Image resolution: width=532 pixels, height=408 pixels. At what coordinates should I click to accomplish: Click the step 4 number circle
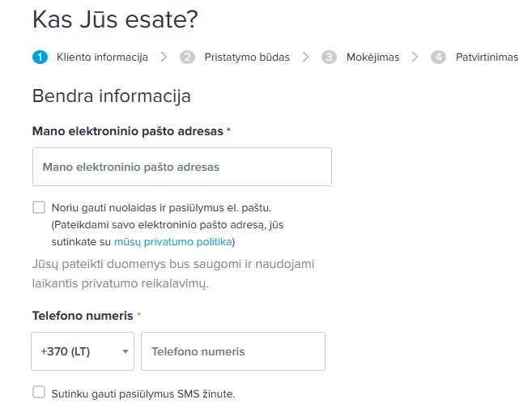[438, 57]
